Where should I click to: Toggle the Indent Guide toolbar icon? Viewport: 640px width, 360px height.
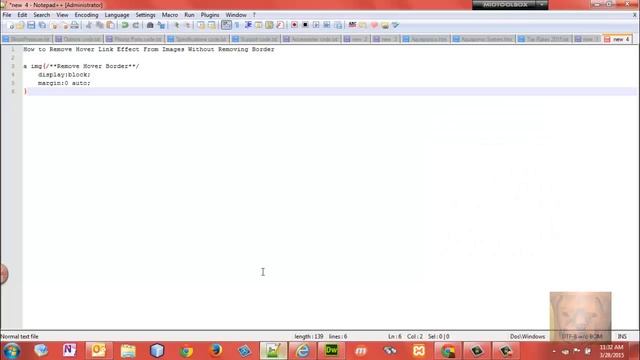pos(248,25)
